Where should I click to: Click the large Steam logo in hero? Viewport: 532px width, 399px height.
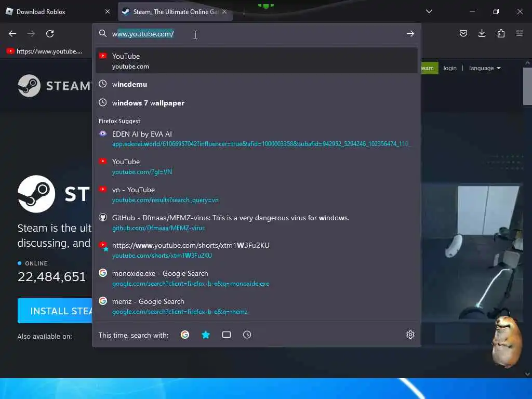point(36,194)
